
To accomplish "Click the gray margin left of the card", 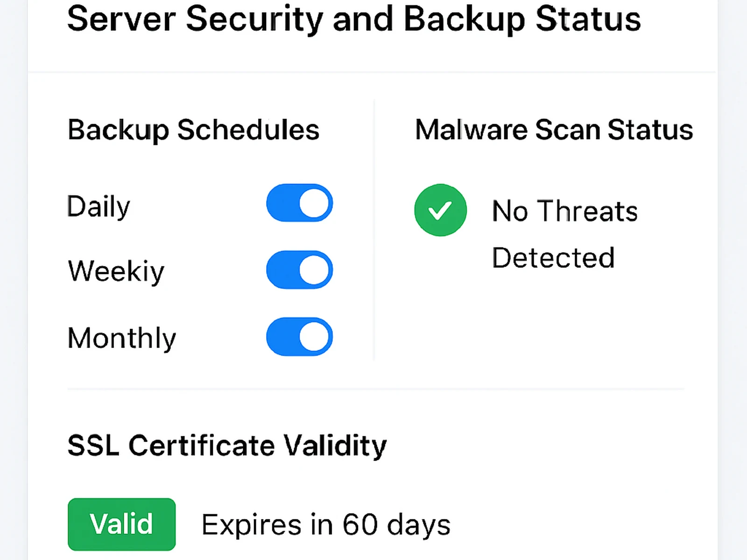I will (x=13, y=280).
